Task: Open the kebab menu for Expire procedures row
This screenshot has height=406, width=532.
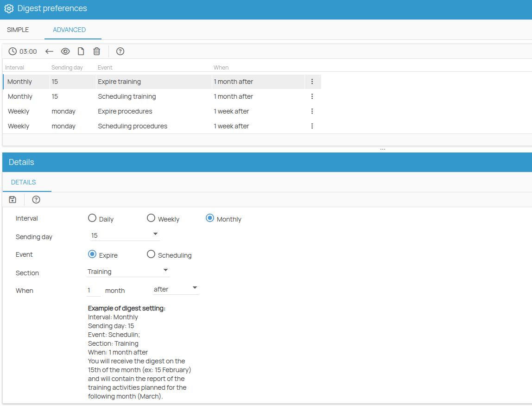Action: click(x=312, y=111)
